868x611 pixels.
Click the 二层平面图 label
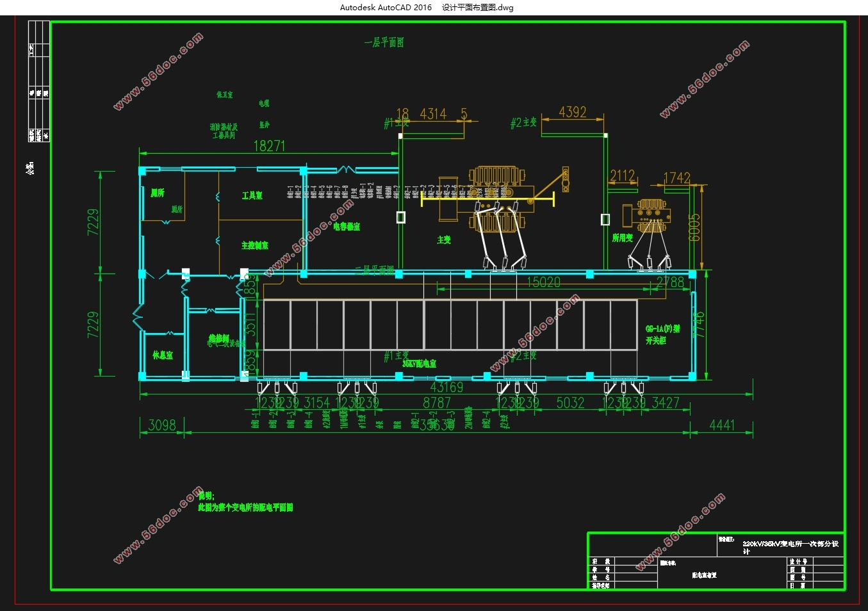click(375, 271)
